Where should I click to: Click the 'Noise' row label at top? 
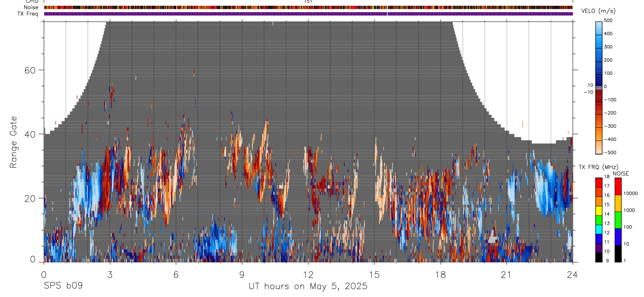(x=31, y=7)
